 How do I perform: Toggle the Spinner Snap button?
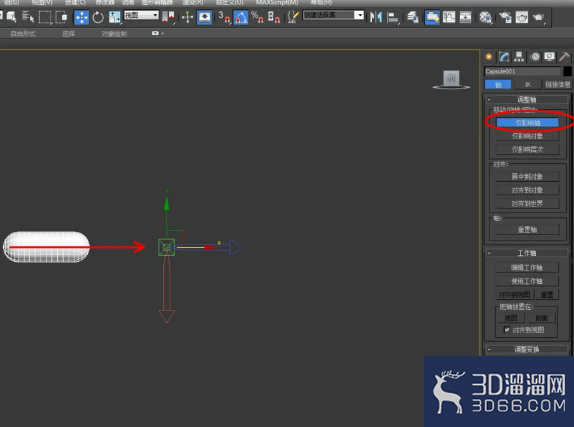click(274, 17)
